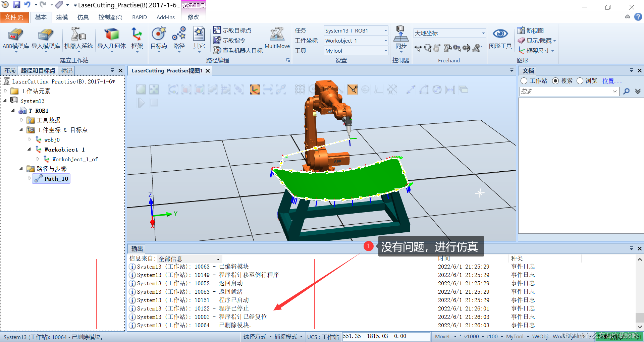The width and height of the screenshot is (644, 342).
Task: Open the 工具 MyTool ribbon dropdown
Action: pyautogui.click(x=356, y=51)
